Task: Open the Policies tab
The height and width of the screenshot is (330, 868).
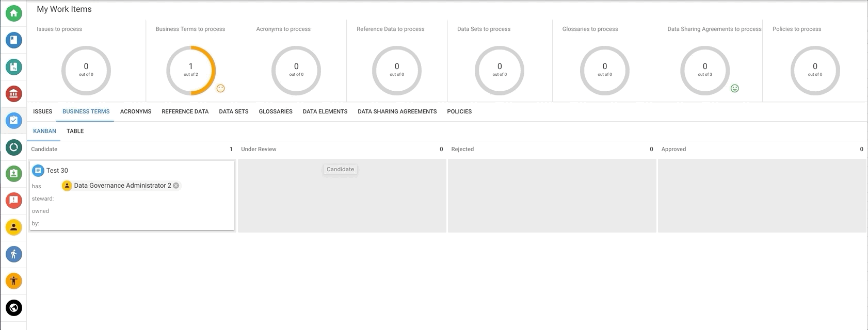Action: click(x=459, y=111)
